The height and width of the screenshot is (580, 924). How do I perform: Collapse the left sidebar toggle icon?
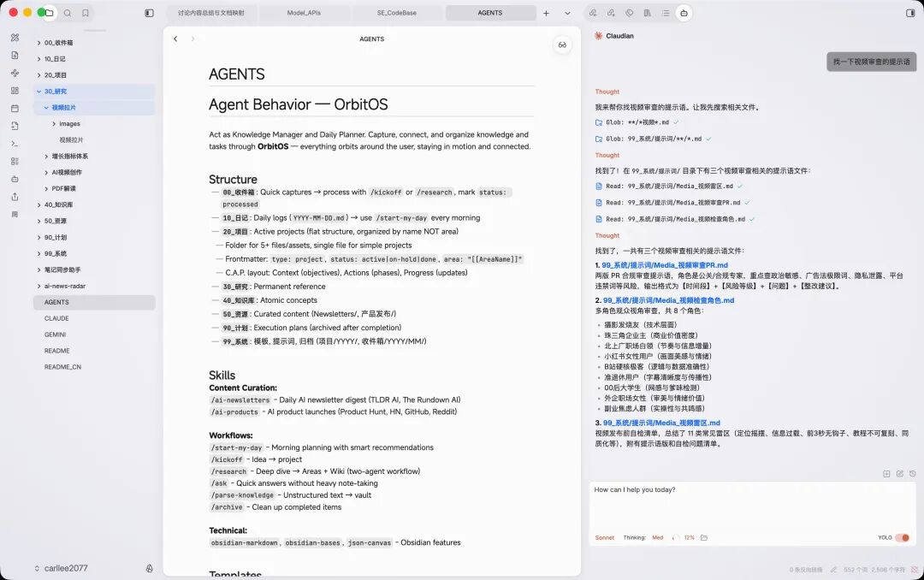[149, 13]
